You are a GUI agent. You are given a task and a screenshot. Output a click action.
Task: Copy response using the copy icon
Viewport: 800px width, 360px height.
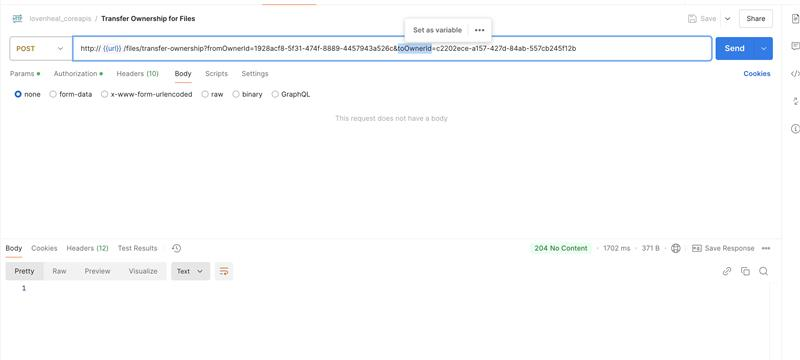pyautogui.click(x=745, y=271)
